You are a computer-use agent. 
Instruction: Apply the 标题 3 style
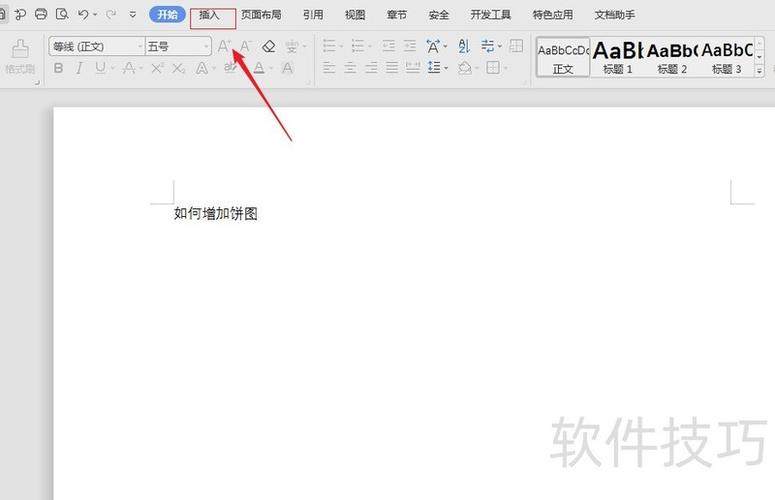(x=727, y=57)
